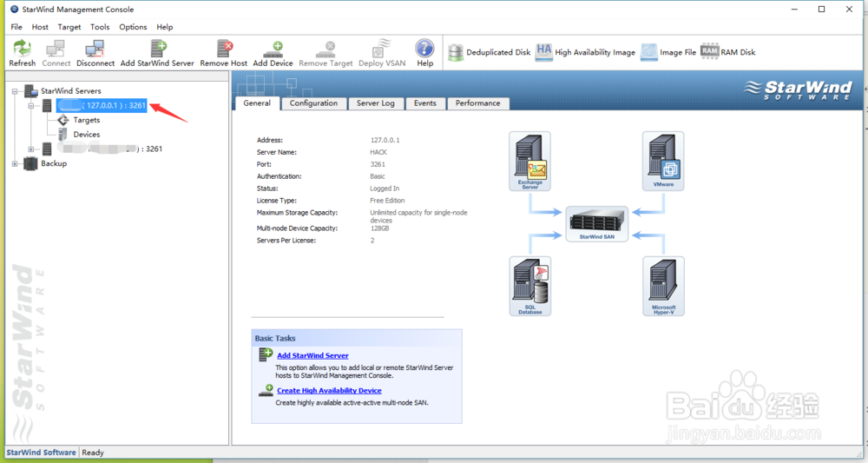868x463 pixels.
Task: Click the Authentication value Basic
Action: coord(378,176)
